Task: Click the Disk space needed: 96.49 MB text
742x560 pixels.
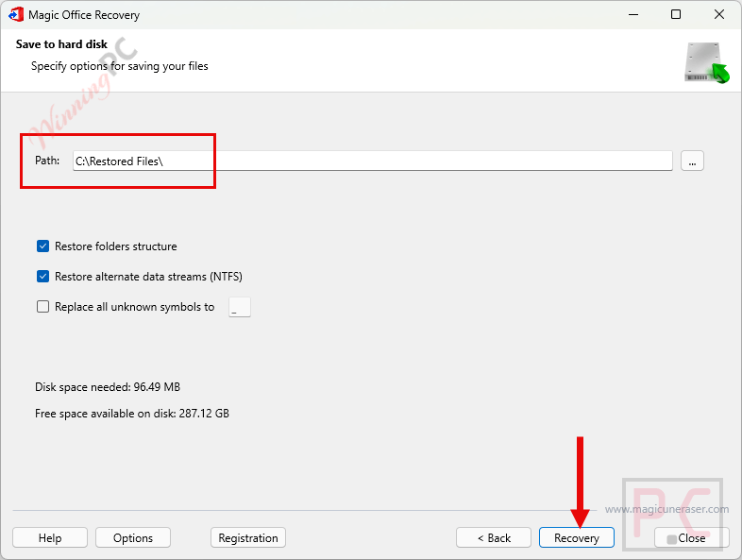Action: 108,387
